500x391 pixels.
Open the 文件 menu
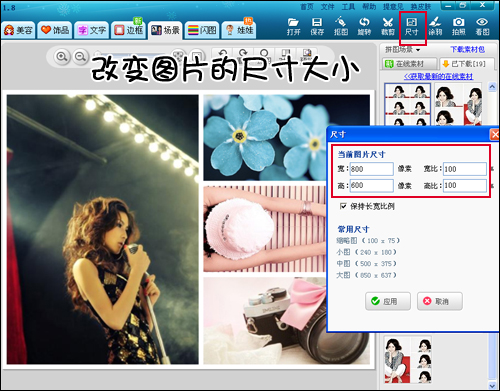[x=328, y=7]
